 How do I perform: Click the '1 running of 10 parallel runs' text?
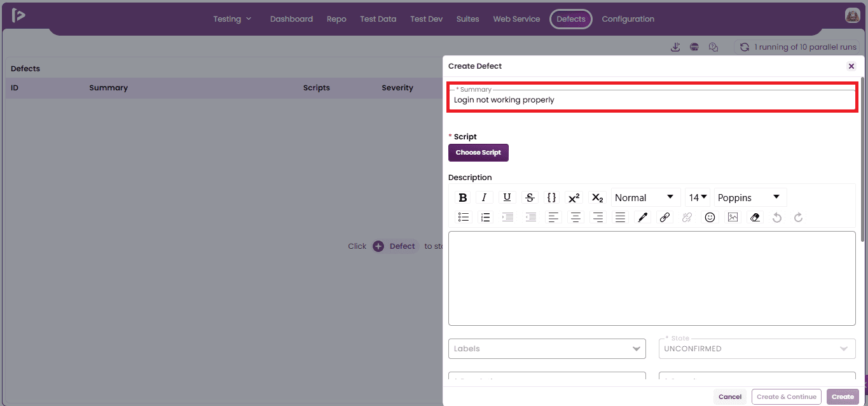tap(806, 47)
